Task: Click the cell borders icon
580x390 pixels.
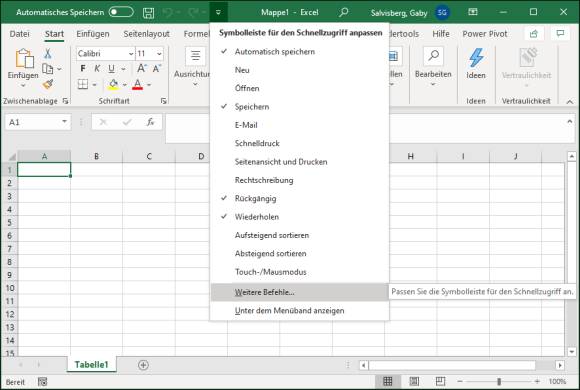Action: tap(83, 84)
